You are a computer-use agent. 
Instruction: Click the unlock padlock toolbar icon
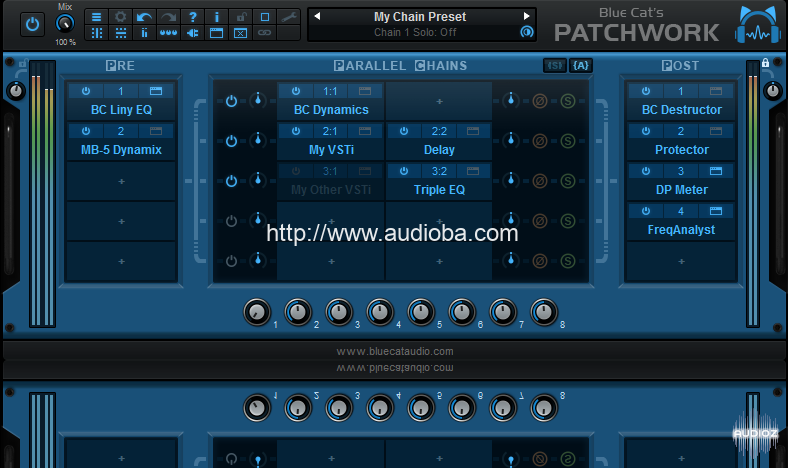point(241,17)
